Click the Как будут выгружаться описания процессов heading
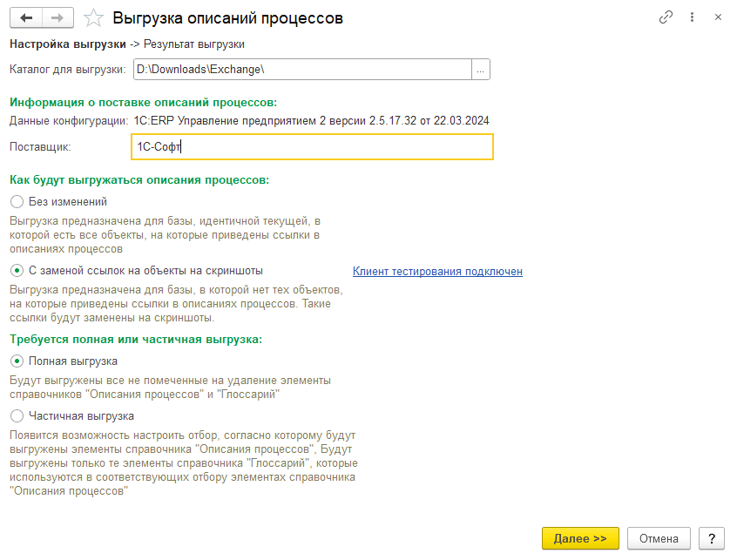 click(x=139, y=180)
